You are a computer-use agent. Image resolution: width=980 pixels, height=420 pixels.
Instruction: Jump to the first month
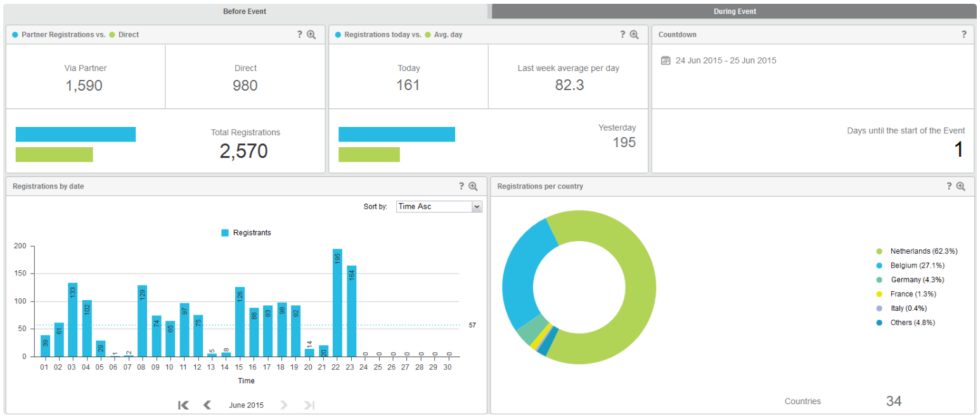coord(183,405)
